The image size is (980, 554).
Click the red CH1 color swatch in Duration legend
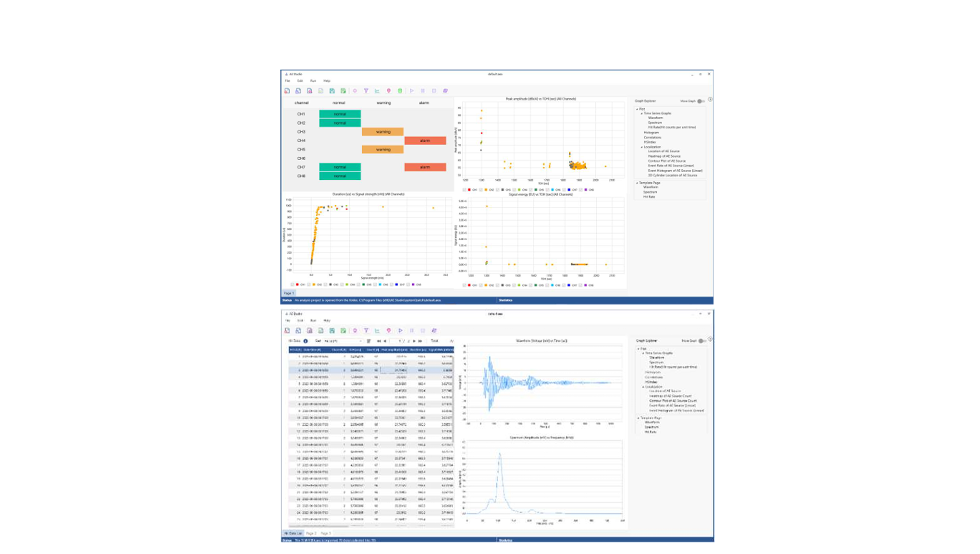click(x=297, y=285)
